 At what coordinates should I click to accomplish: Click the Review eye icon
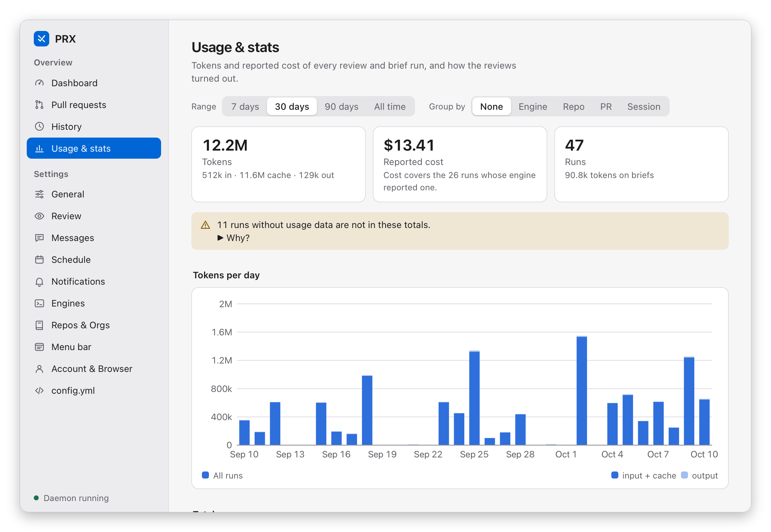coord(39,216)
